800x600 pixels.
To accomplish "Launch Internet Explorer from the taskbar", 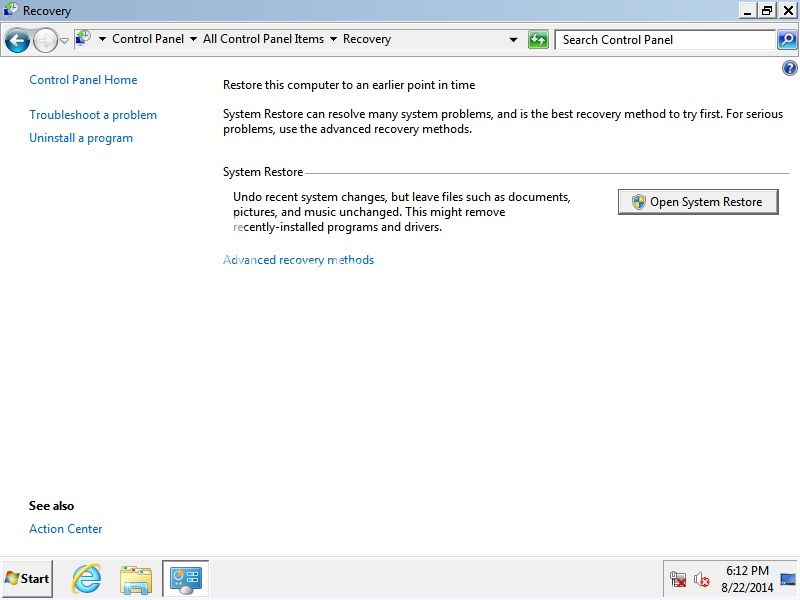I will click(x=85, y=578).
